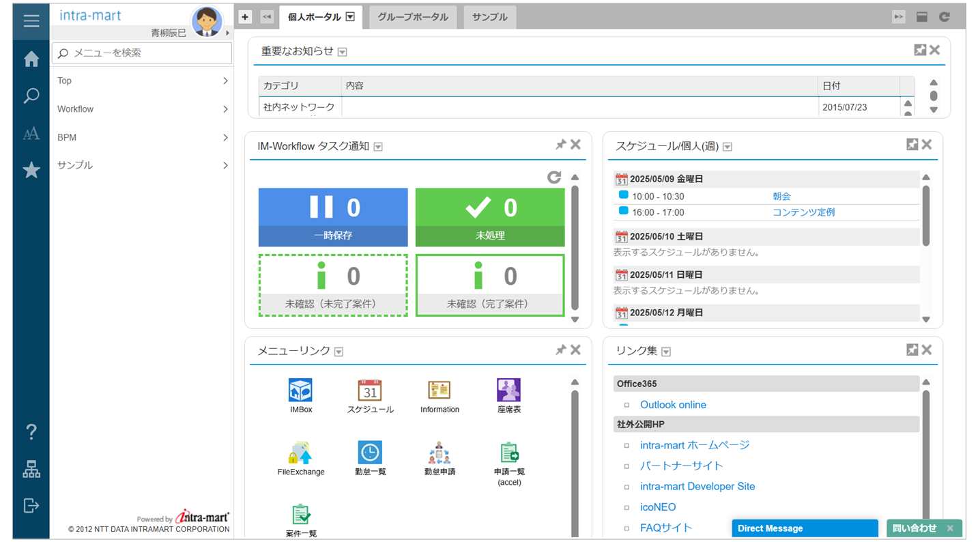This screenshot has width=980, height=542.
Task: Open sitemap organization icon
Action: [31, 469]
